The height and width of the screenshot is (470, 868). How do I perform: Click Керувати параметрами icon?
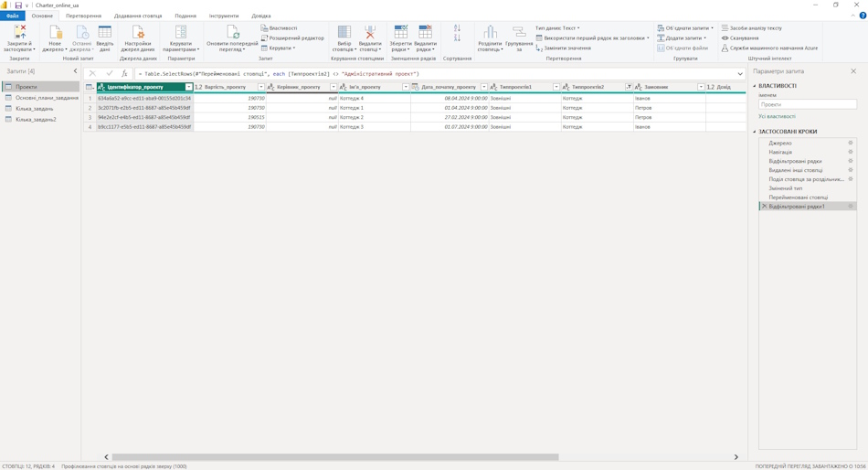click(x=181, y=32)
